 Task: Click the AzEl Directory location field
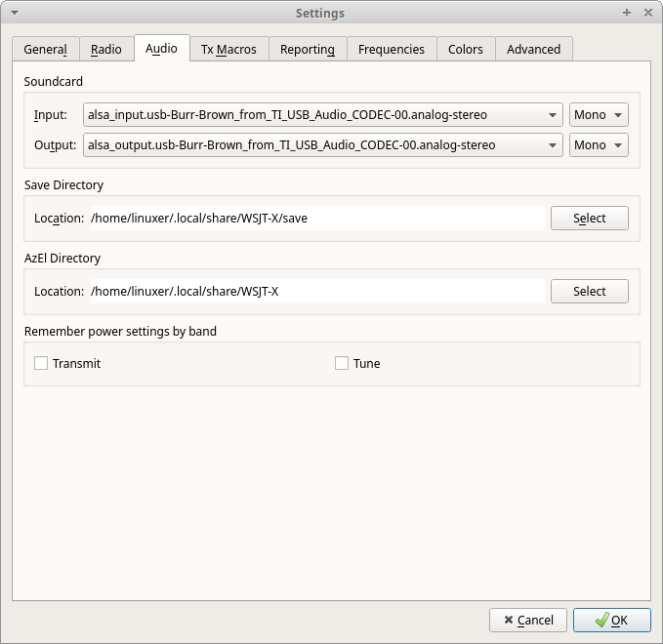coord(317,291)
